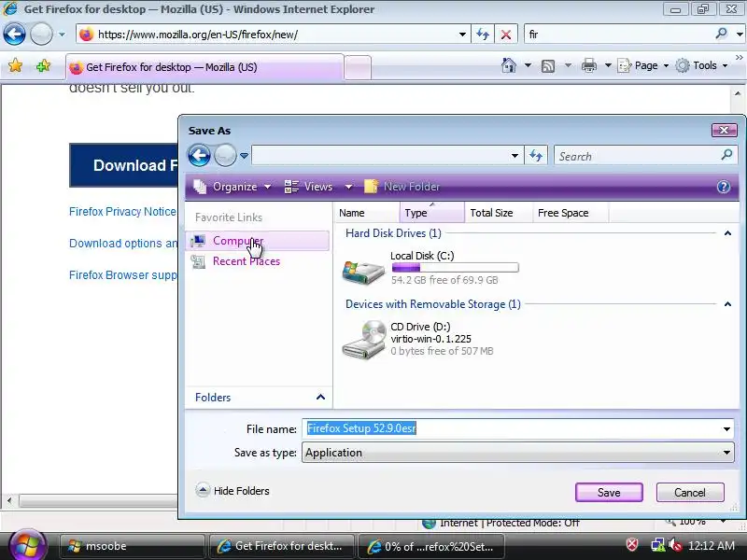Click muted volume tray icon
747x560 pixels.
coord(675,545)
